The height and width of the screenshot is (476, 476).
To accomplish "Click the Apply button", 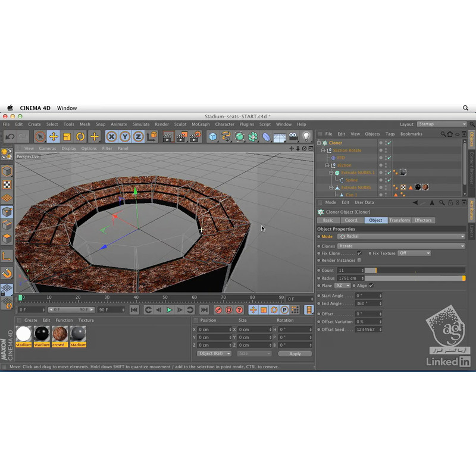I will [x=295, y=353].
